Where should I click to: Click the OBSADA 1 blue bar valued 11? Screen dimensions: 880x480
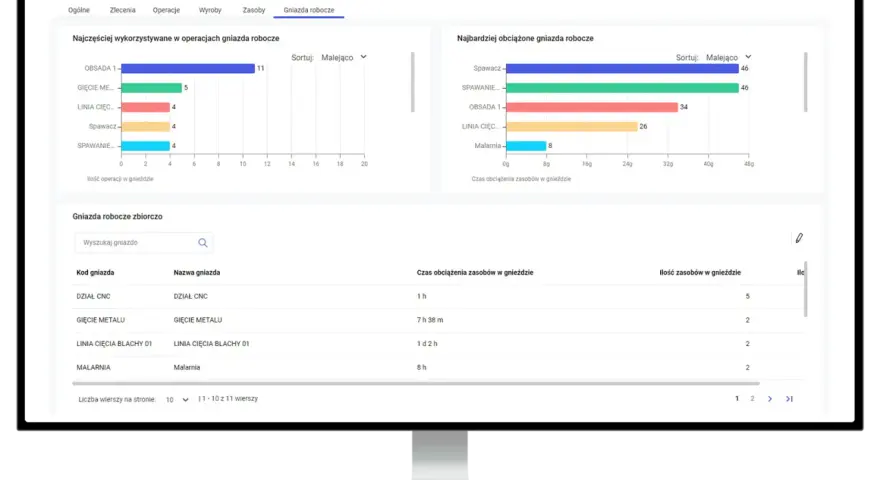[x=188, y=68]
